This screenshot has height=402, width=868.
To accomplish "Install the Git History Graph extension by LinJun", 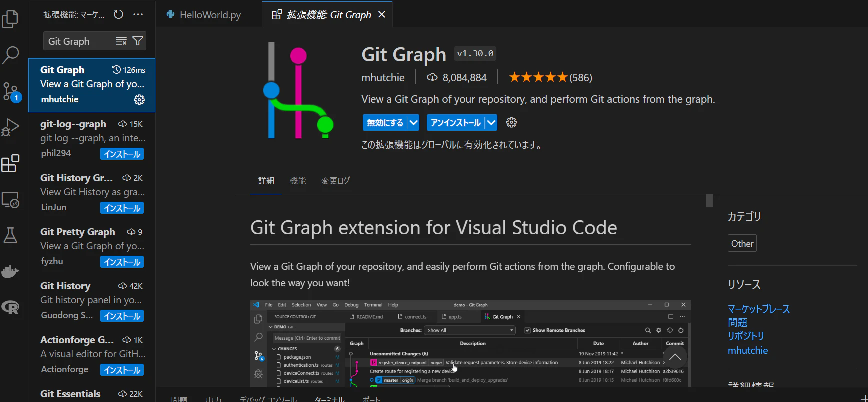I will tap(122, 208).
